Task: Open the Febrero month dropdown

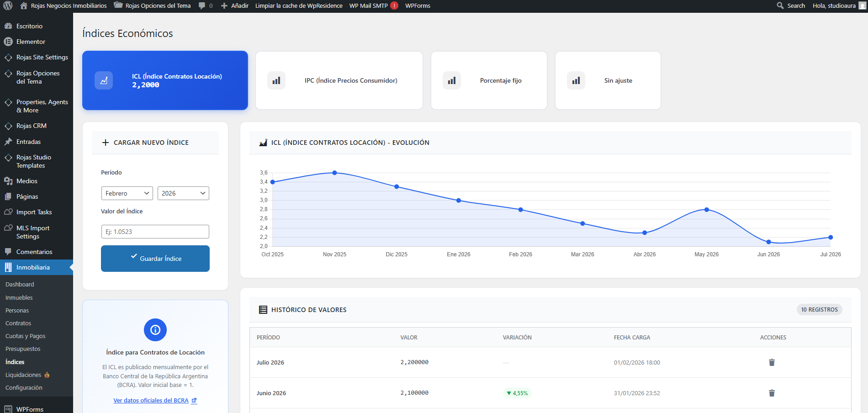Action: click(127, 193)
